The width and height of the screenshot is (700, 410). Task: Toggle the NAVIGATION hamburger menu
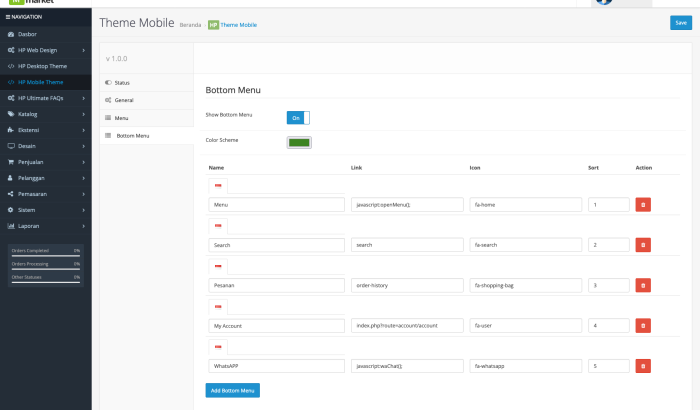(x=8, y=17)
